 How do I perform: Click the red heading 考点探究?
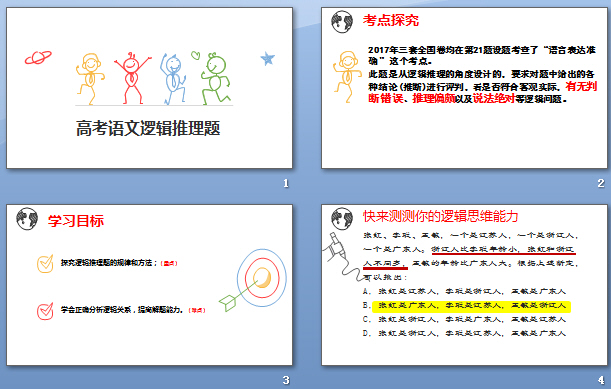391,20
